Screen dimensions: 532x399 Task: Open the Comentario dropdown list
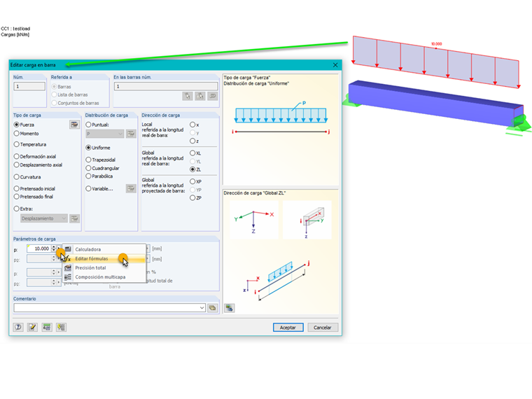click(x=202, y=308)
